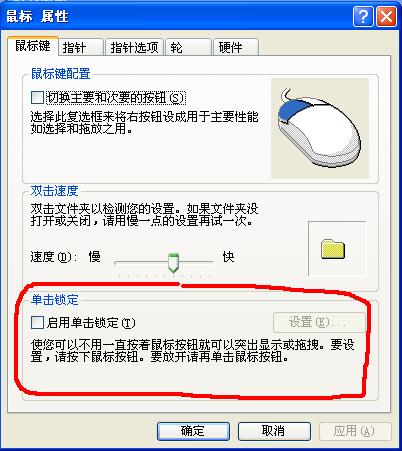
Task: Check 切换主要和次要的按钮 checkbox
Action: [37, 97]
